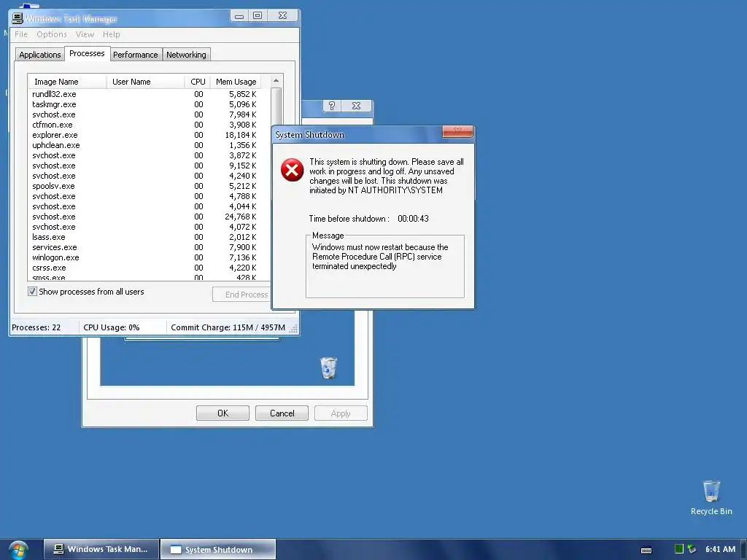Click the Apply button in the background dialog
This screenshot has width=747, height=560.
coord(341,413)
